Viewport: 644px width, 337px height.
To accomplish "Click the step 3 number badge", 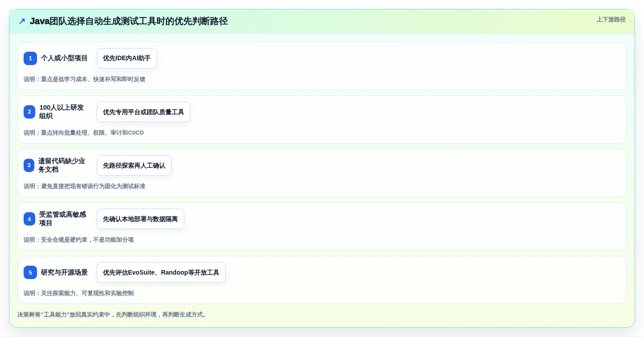I will pos(29,165).
